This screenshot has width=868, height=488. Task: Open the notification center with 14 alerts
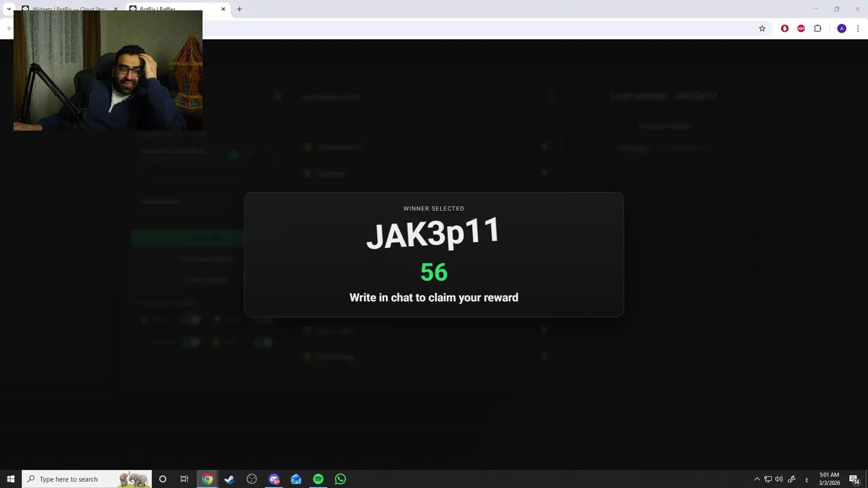click(854, 479)
